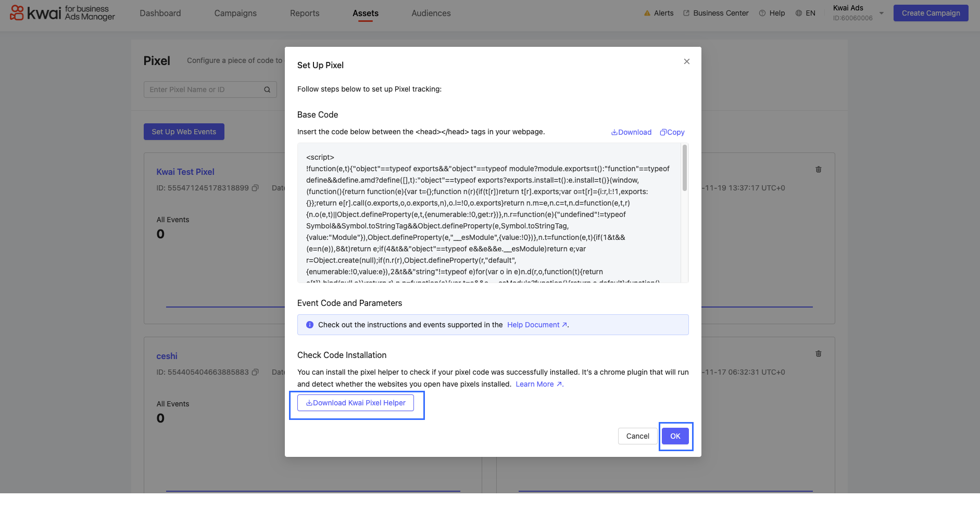This screenshot has width=980, height=511.
Task: Open the EN language selector
Action: pyautogui.click(x=805, y=13)
